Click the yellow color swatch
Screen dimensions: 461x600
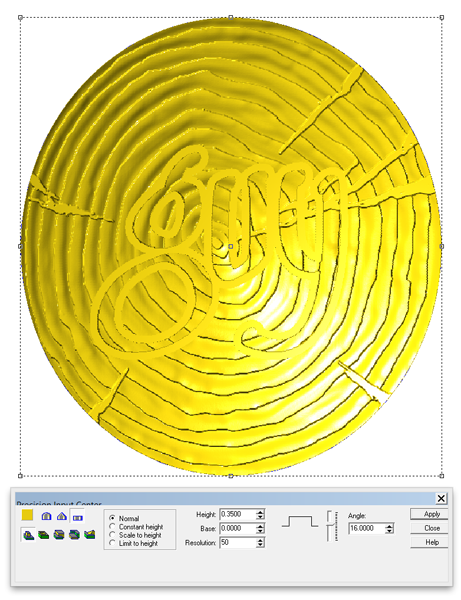point(28,515)
